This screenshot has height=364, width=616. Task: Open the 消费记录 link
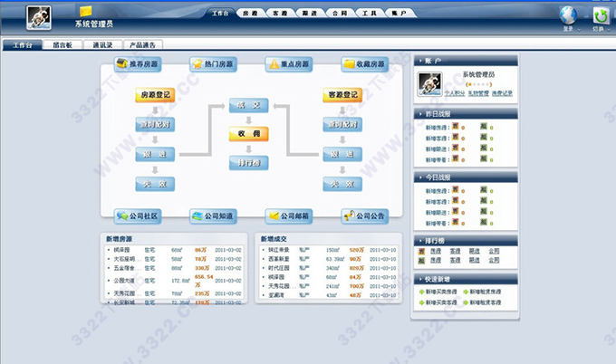pos(502,93)
